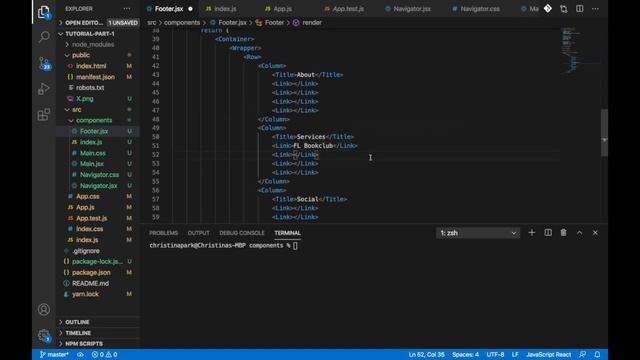Switch to the Navigator.css editor tab
This screenshot has height=360, width=640.
click(480, 9)
